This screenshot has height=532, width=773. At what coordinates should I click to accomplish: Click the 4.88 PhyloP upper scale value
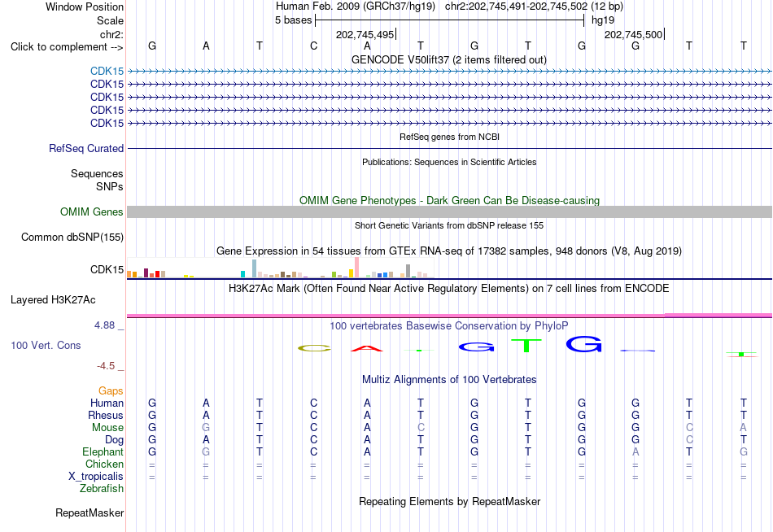[x=104, y=325]
